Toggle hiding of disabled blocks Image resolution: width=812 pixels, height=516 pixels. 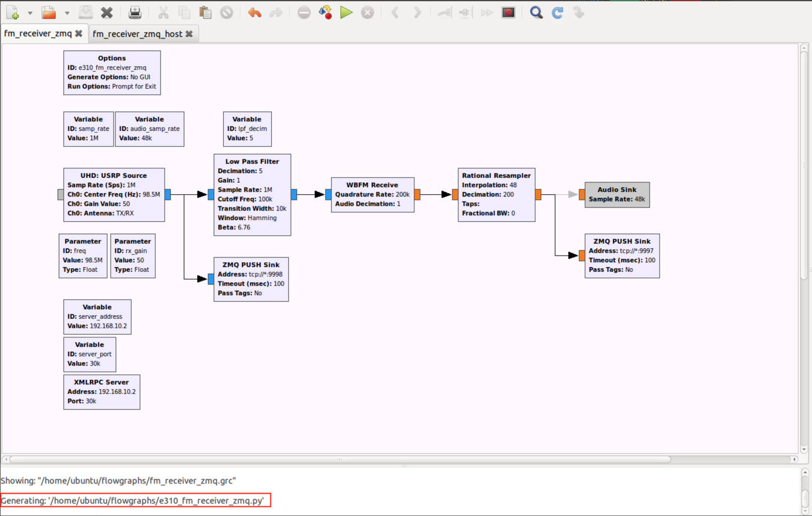click(508, 12)
